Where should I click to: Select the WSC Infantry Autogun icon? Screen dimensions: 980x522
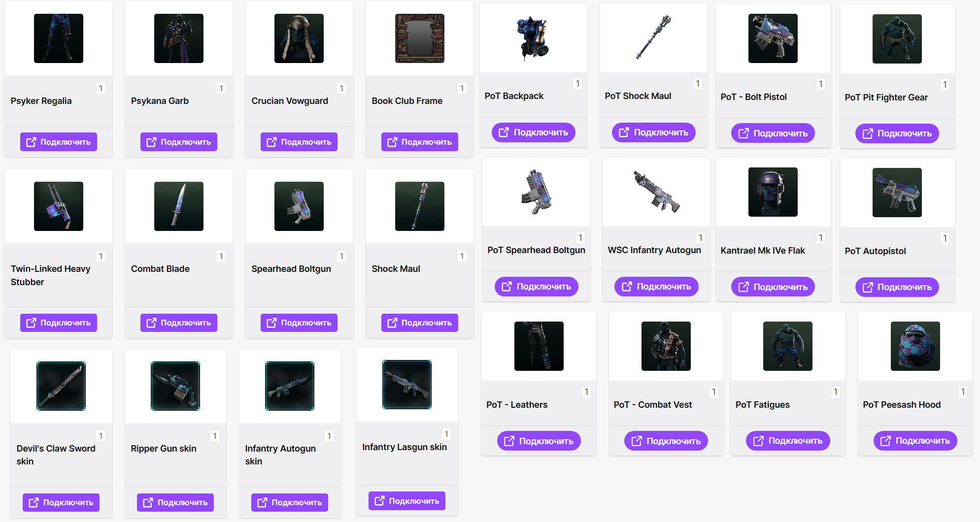[x=657, y=192]
